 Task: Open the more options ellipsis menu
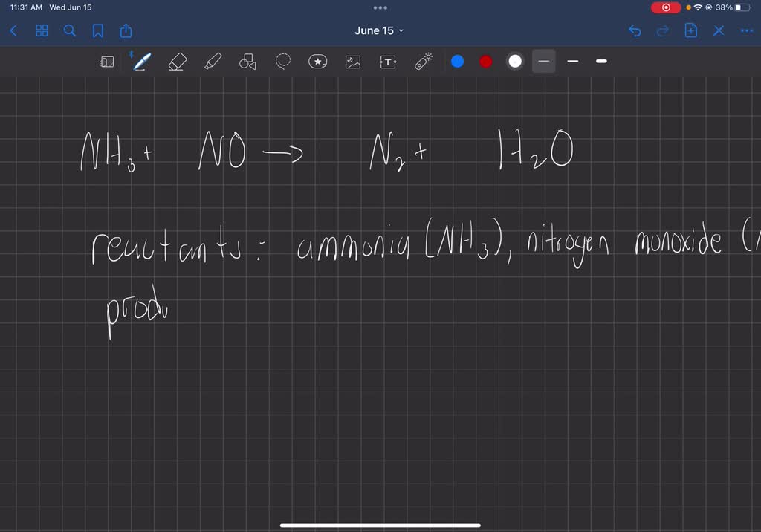(x=747, y=30)
